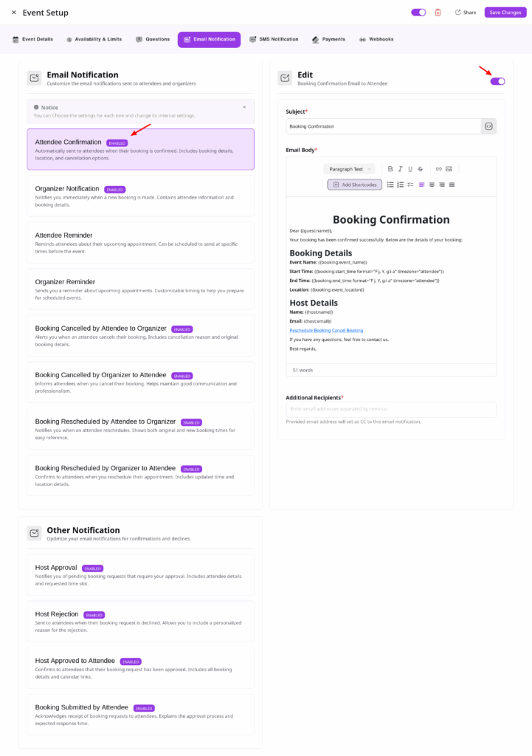Click the Additional Recipients input field
The width and height of the screenshot is (532, 756).
[391, 409]
